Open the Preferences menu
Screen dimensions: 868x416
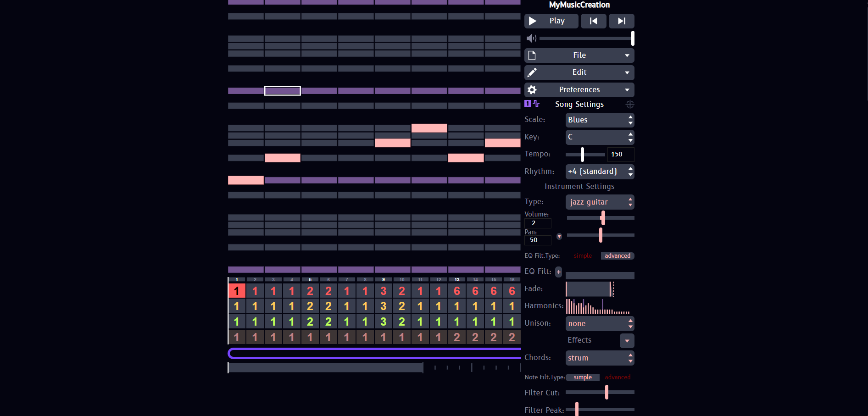tap(579, 90)
